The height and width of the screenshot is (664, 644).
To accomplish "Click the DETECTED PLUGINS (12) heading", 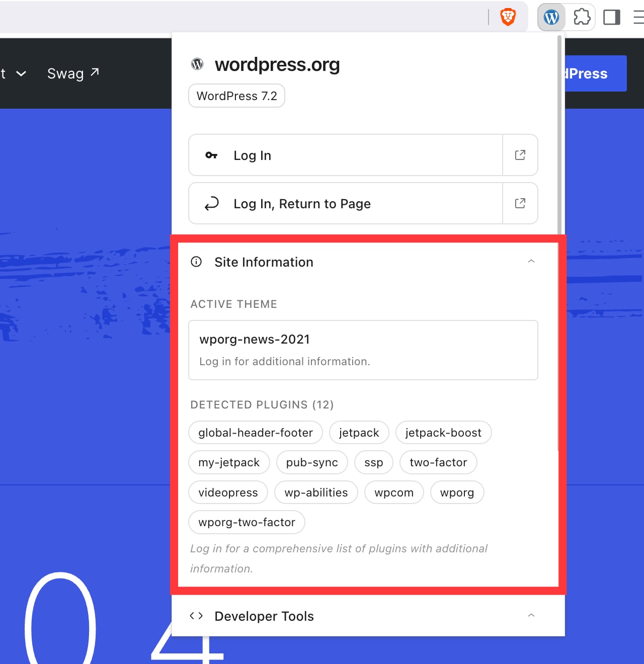I will (262, 404).
